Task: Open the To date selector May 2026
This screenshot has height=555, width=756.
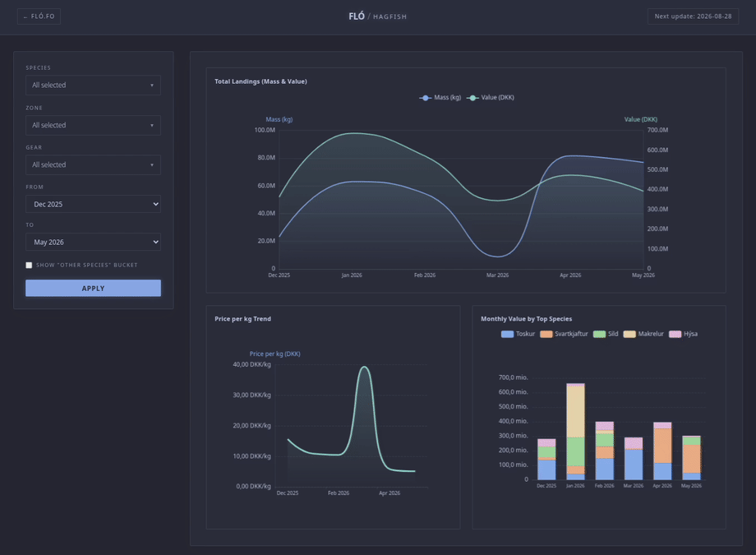Action: tap(93, 242)
